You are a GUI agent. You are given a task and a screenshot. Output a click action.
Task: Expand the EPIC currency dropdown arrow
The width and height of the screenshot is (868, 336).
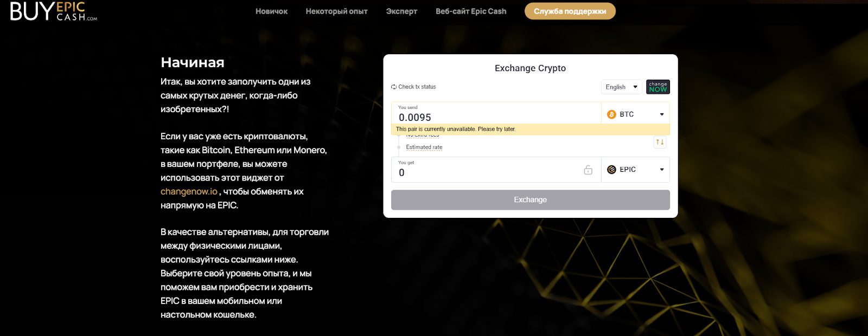pyautogui.click(x=662, y=170)
